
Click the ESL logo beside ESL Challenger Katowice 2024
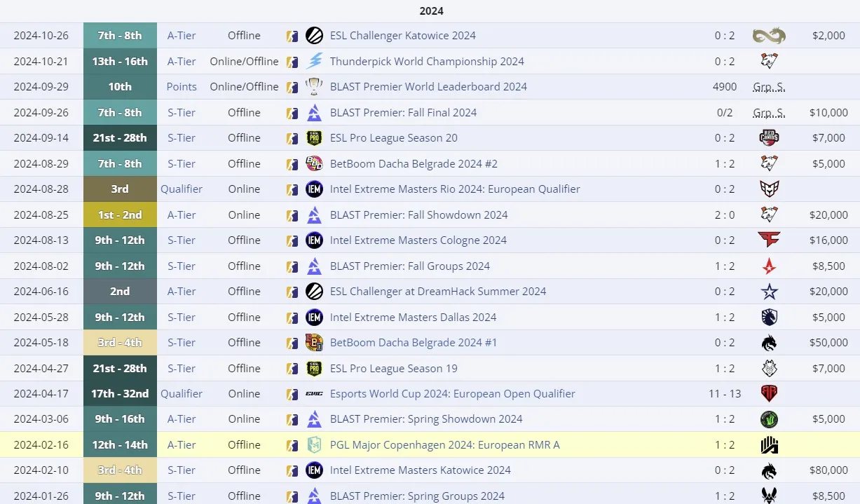coord(315,36)
